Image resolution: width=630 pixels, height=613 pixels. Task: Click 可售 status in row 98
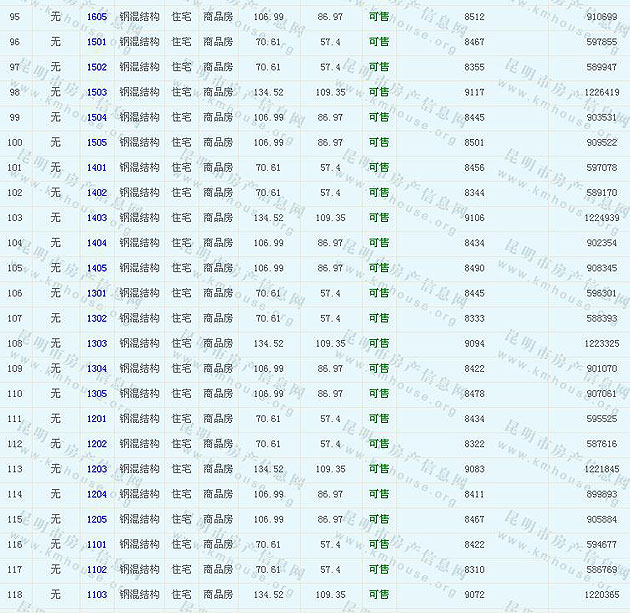coord(379,92)
